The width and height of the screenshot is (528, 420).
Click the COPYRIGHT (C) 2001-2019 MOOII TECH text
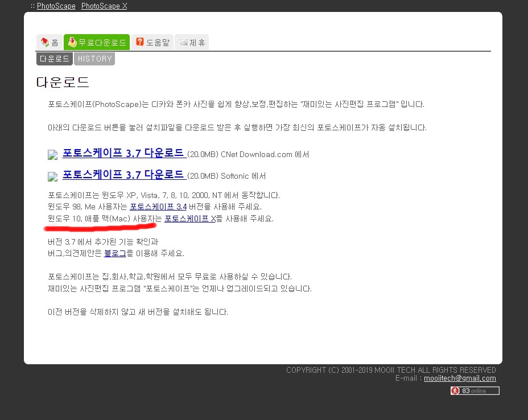391,370
